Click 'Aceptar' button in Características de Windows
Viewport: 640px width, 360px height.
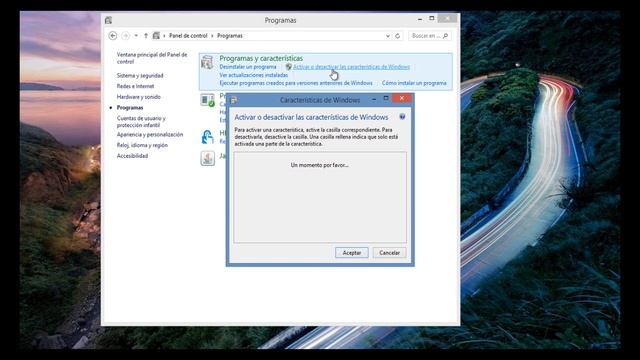tap(352, 253)
